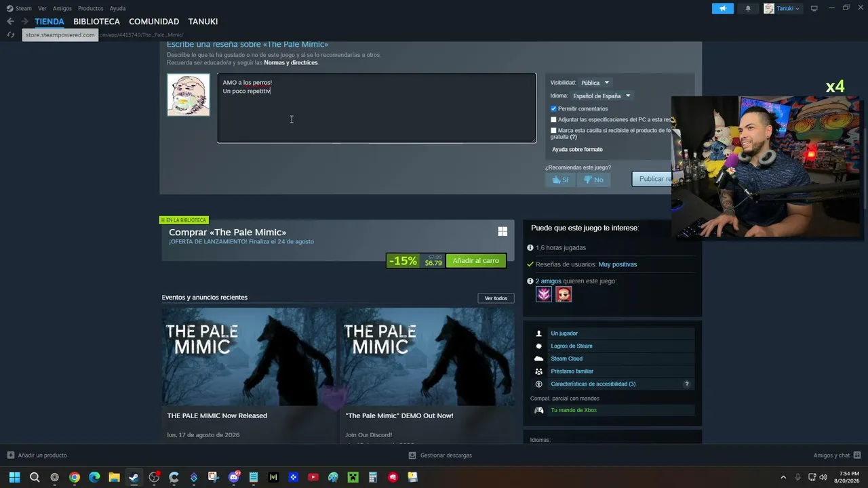Open THE PALE MIMIC Now Released thumbnail
The image size is (868, 488).
pyautogui.click(x=249, y=357)
